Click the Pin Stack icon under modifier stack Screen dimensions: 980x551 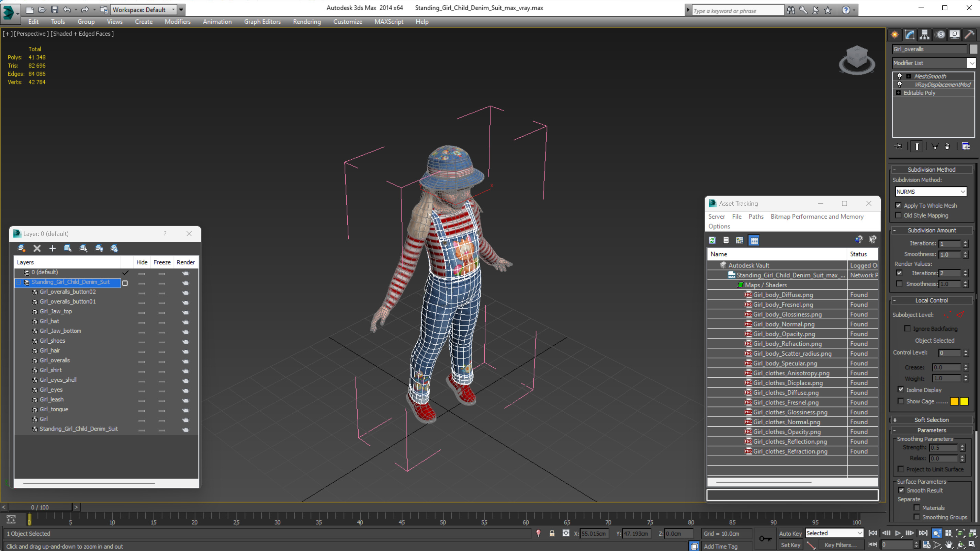(x=899, y=146)
